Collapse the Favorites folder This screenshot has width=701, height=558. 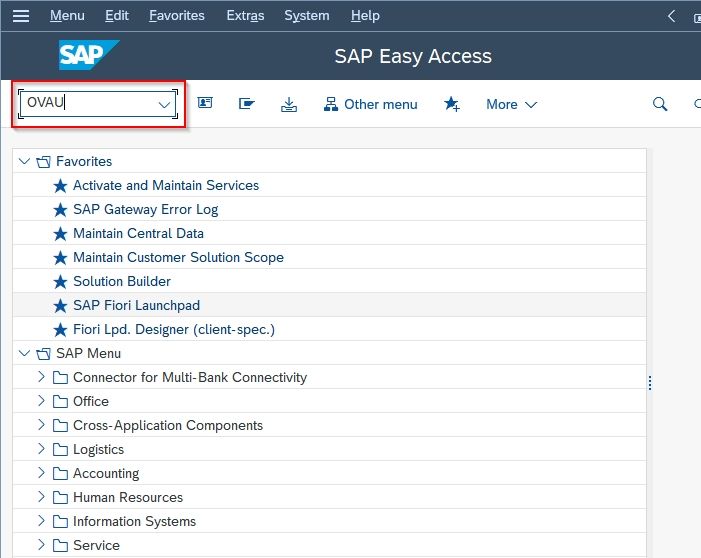pyautogui.click(x=24, y=161)
